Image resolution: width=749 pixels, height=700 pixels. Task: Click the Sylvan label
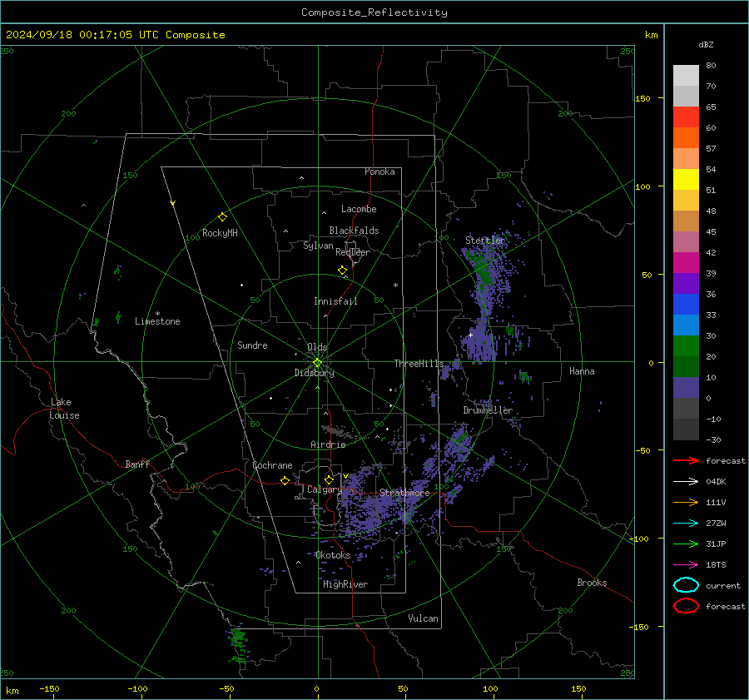pyautogui.click(x=318, y=246)
